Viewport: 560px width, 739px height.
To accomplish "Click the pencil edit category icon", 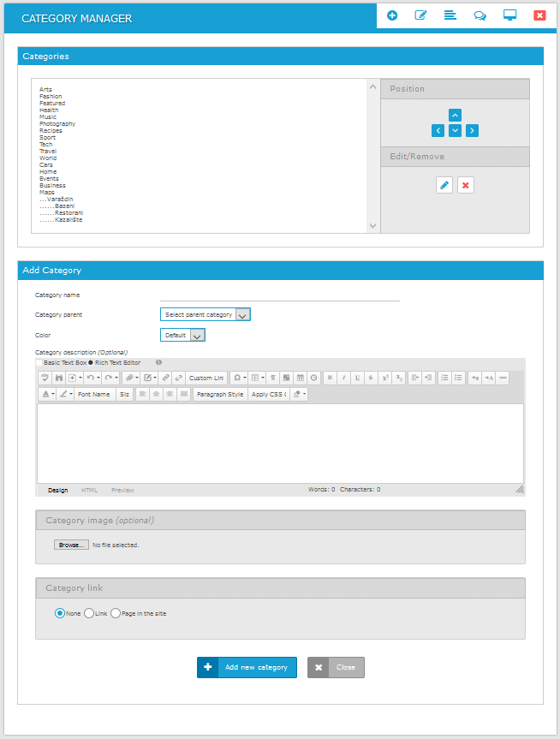I will [444, 185].
